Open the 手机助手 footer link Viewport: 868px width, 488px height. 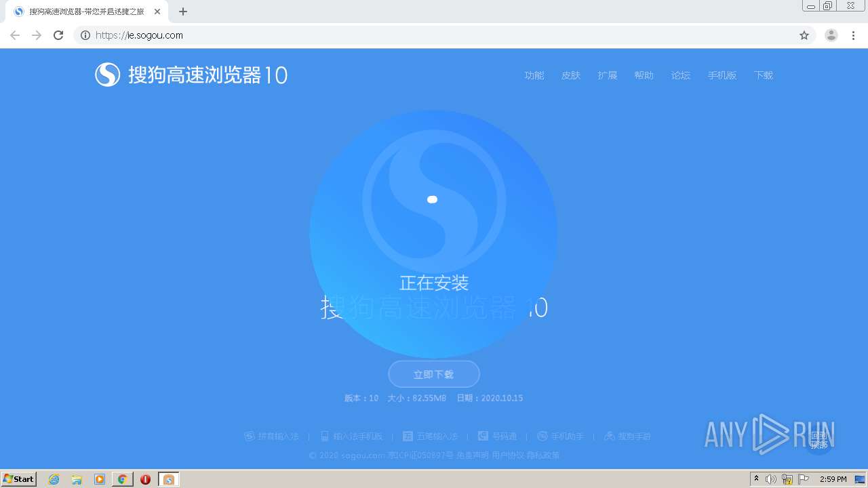tap(561, 436)
